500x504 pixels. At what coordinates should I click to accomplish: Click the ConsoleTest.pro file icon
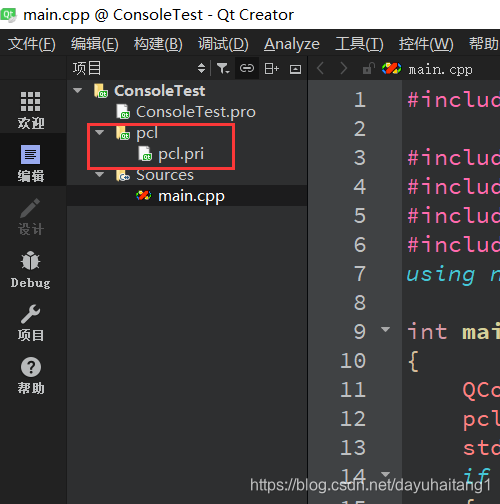[123, 112]
